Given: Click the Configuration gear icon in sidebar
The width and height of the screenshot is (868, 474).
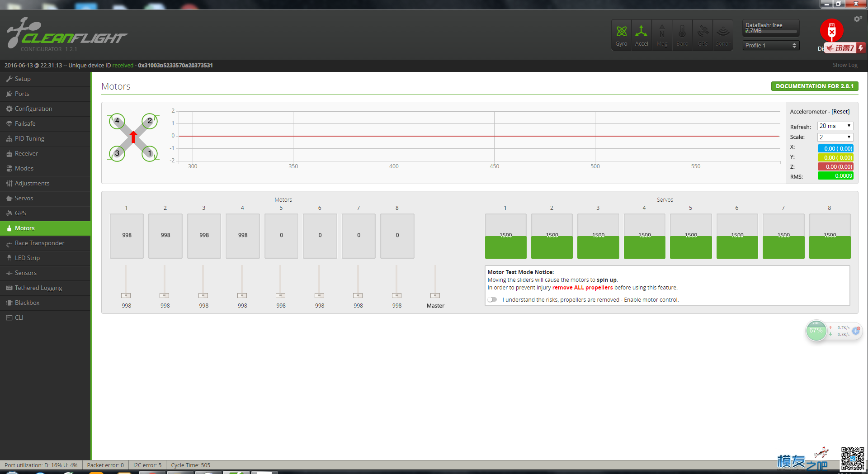Looking at the screenshot, I should 9,109.
